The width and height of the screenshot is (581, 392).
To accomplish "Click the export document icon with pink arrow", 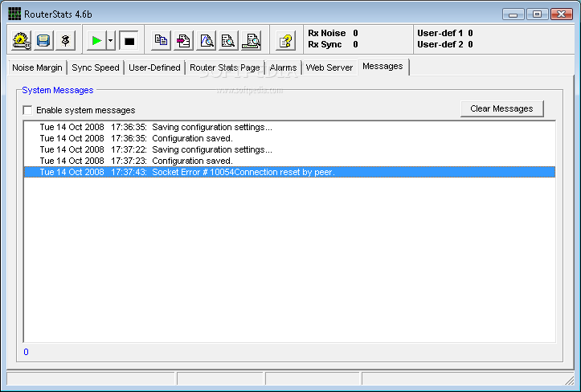I will tap(183, 40).
